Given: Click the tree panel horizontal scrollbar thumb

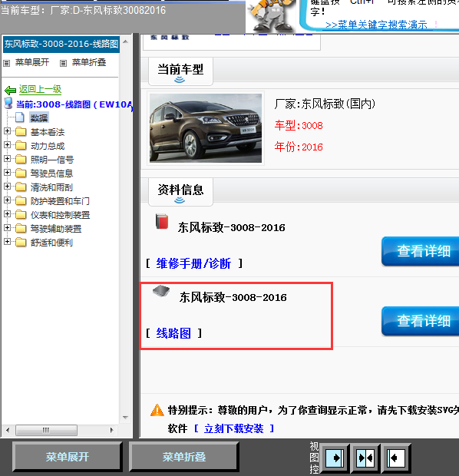Looking at the screenshot, I should point(46,430).
